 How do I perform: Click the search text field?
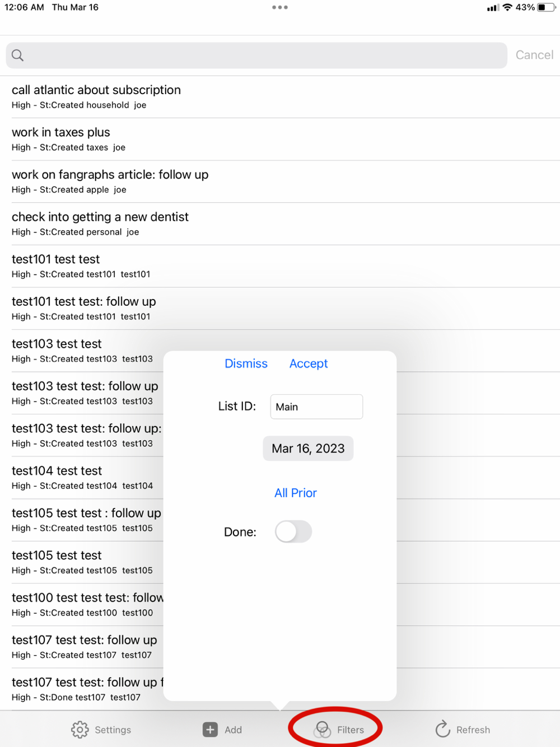[x=256, y=55]
